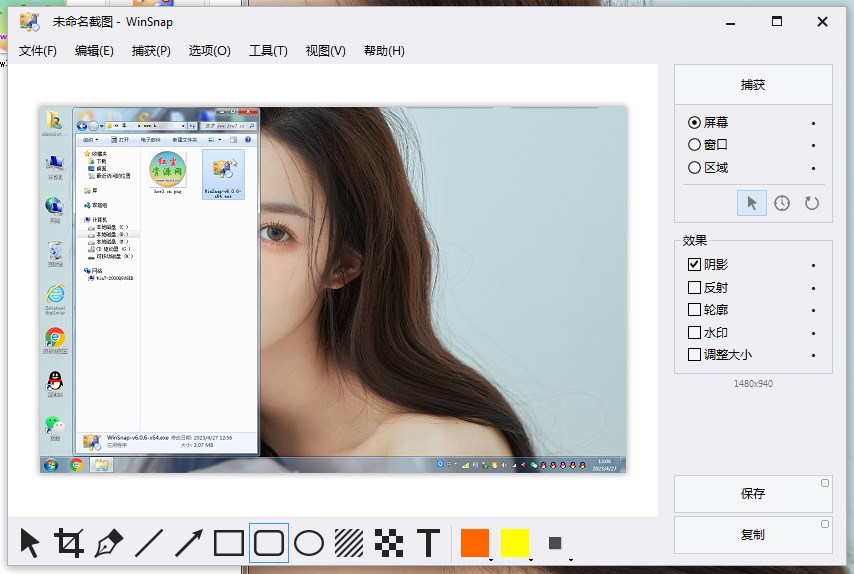
Task: Click the orange color swatch
Action: click(475, 543)
